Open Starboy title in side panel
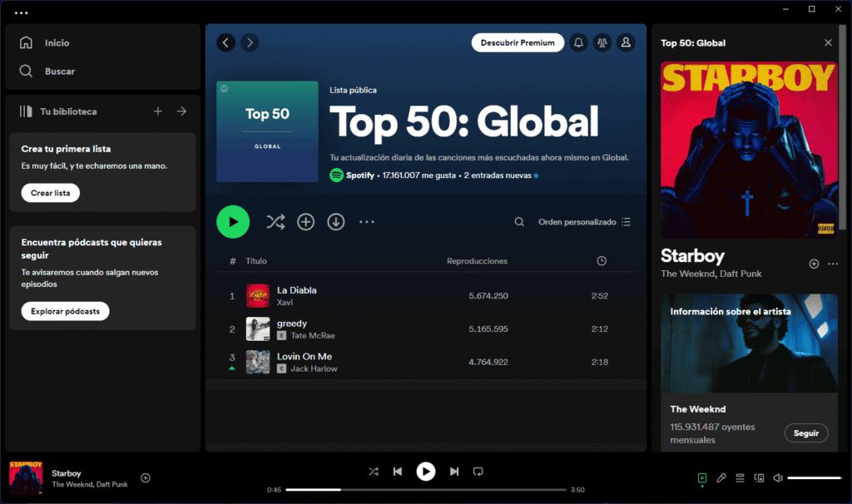Screen dimensions: 852x504 point(692,255)
